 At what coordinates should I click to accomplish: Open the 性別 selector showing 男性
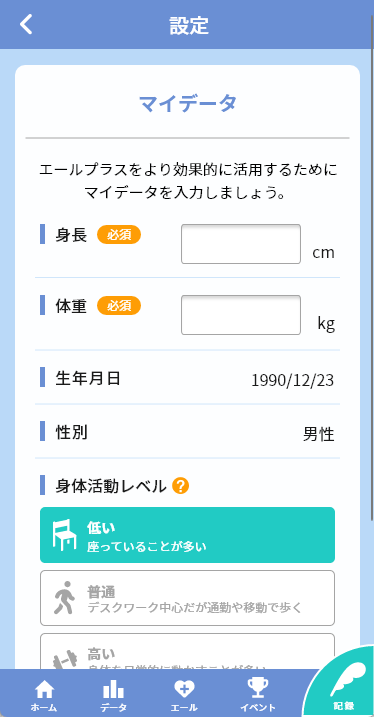[319, 434]
